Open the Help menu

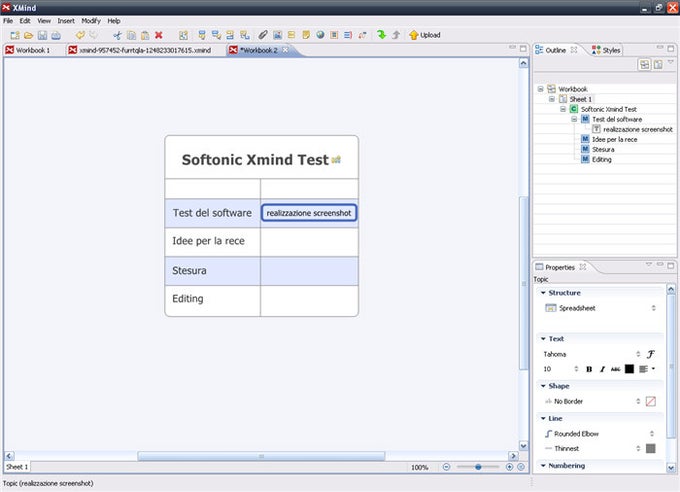pyautogui.click(x=114, y=20)
